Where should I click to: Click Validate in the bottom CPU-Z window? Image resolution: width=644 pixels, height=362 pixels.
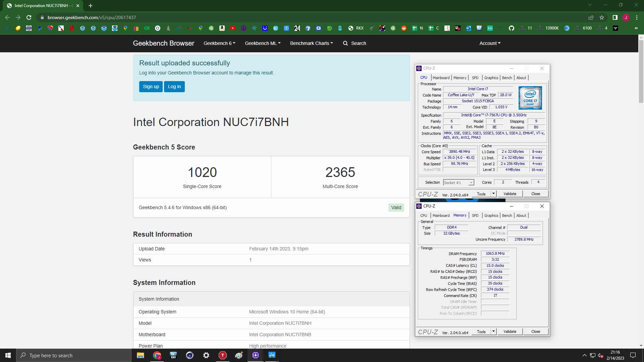[x=510, y=331]
